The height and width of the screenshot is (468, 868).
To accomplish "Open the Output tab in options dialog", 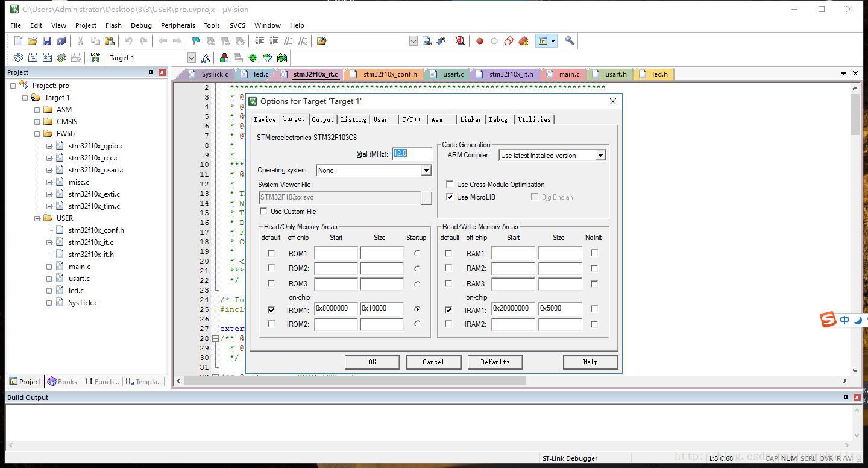I will point(322,119).
